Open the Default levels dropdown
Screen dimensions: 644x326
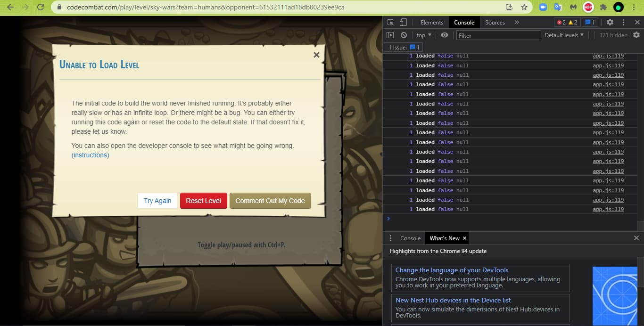click(564, 35)
